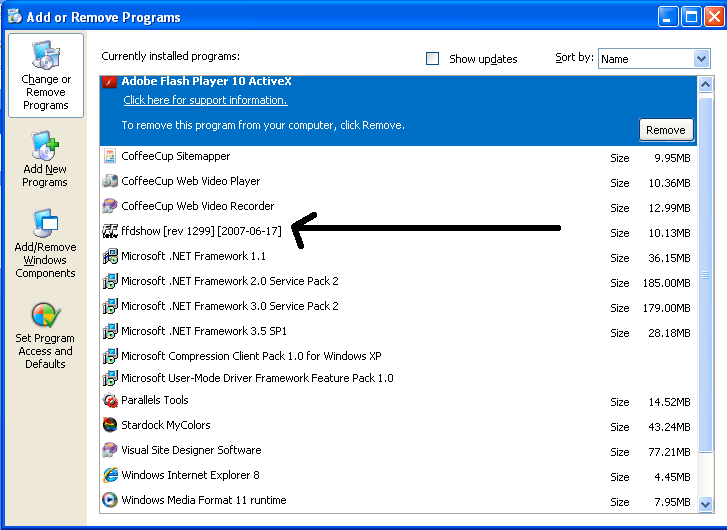Click the Currently installed programs label

171,57
